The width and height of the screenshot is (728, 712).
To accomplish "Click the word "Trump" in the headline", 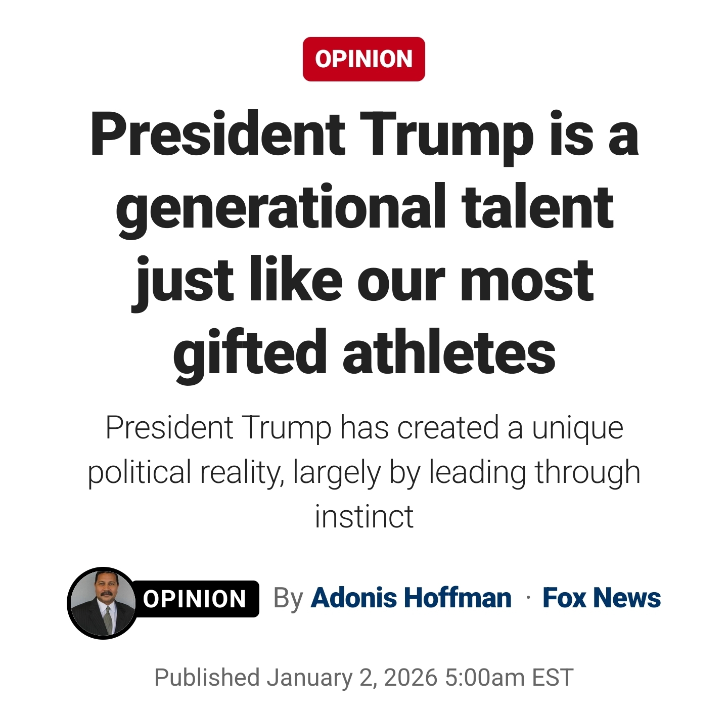I will pos(446,135).
